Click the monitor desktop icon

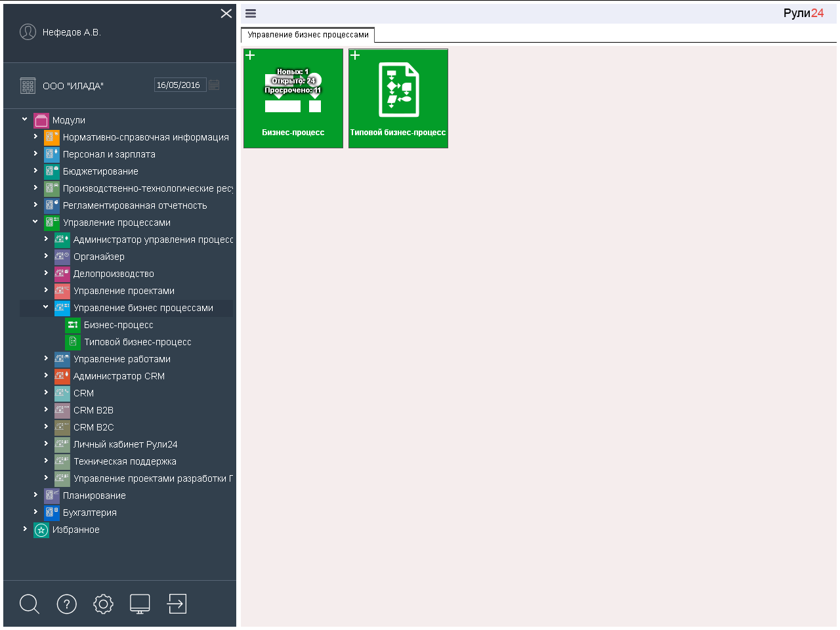[x=140, y=604]
